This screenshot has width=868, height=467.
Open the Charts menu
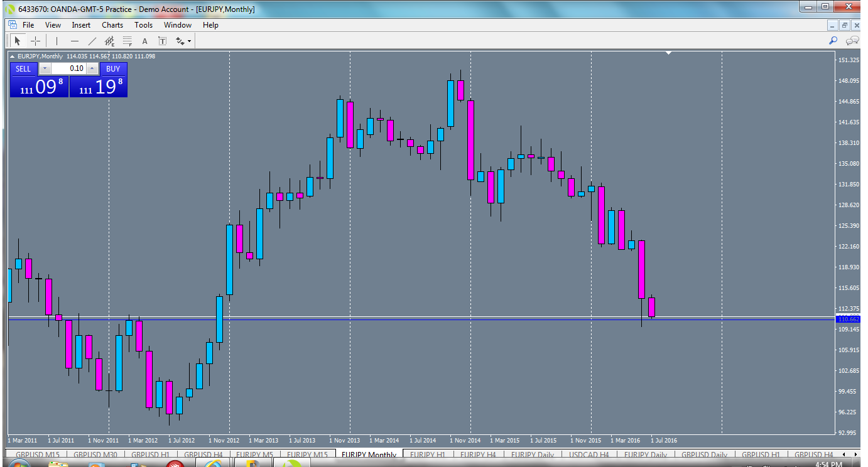112,25
